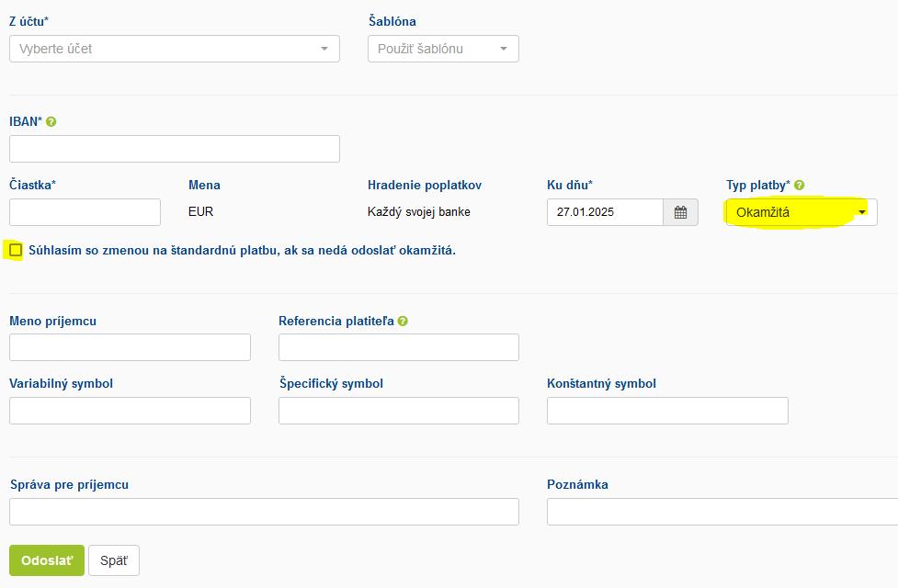The height and width of the screenshot is (588, 898).
Task: Focus the IBAN input field
Action: (175, 149)
